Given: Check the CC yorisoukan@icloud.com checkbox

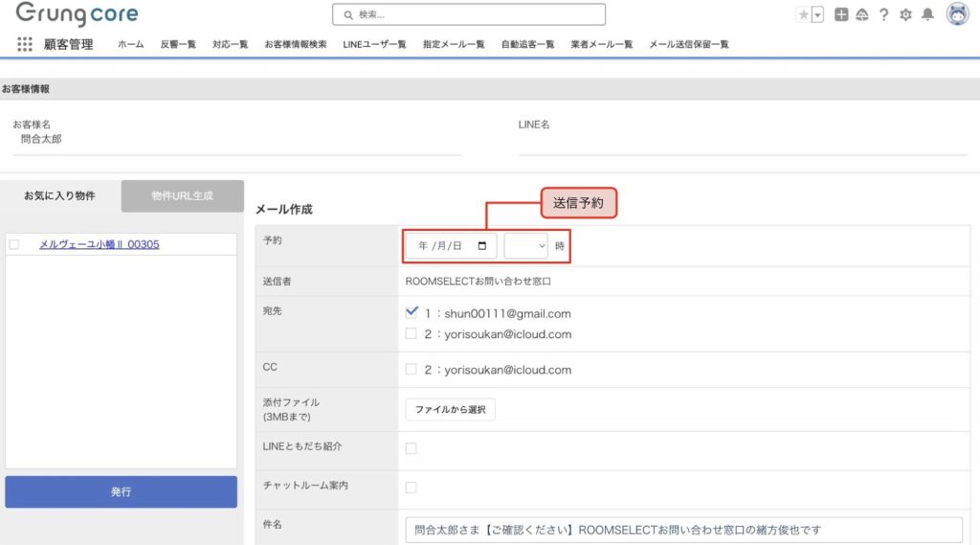Looking at the screenshot, I should [x=412, y=370].
